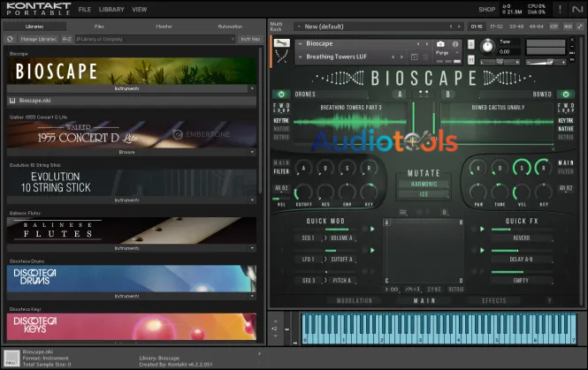Click the SEQ 1 modulation source button
The width and height of the screenshot is (588, 370).
click(x=309, y=238)
